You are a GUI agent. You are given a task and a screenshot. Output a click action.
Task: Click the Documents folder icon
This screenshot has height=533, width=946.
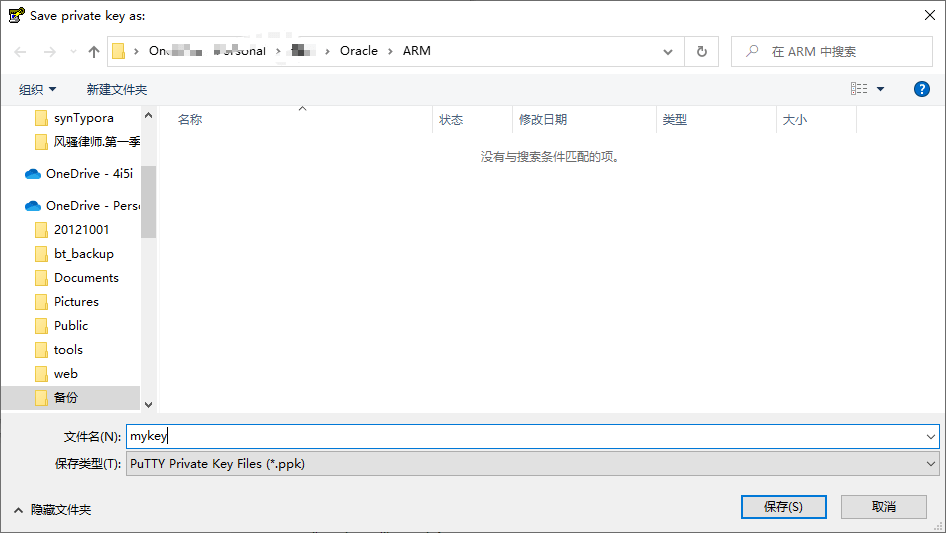[x=41, y=278]
